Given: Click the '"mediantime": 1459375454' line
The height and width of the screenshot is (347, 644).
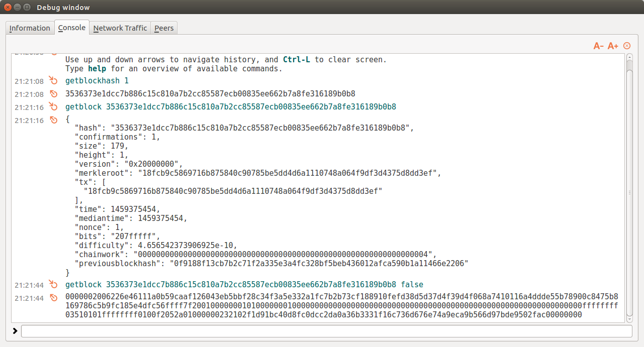Looking at the screenshot, I should tap(131, 218).
